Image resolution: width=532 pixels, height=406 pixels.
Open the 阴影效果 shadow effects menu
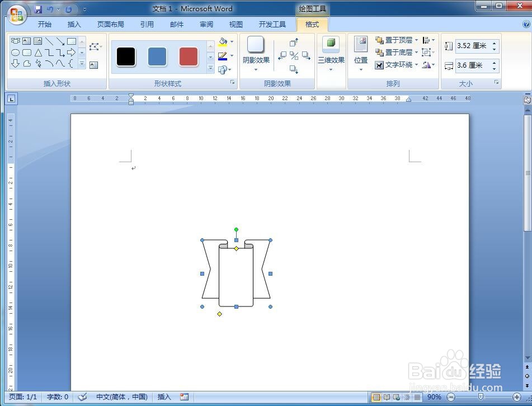coord(256,53)
